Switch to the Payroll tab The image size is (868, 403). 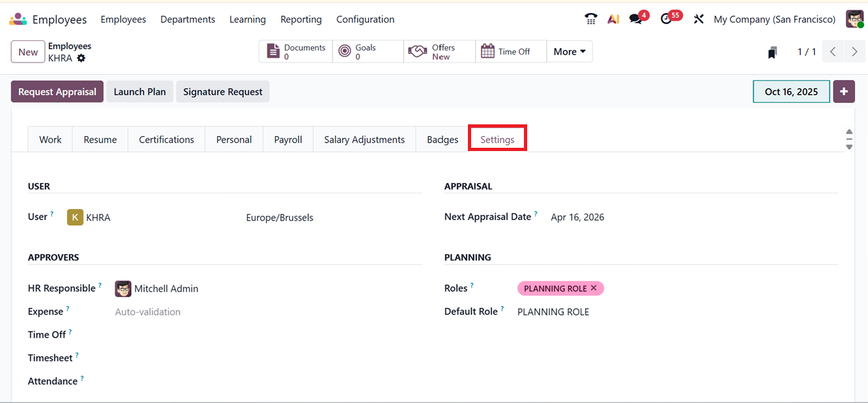point(288,139)
